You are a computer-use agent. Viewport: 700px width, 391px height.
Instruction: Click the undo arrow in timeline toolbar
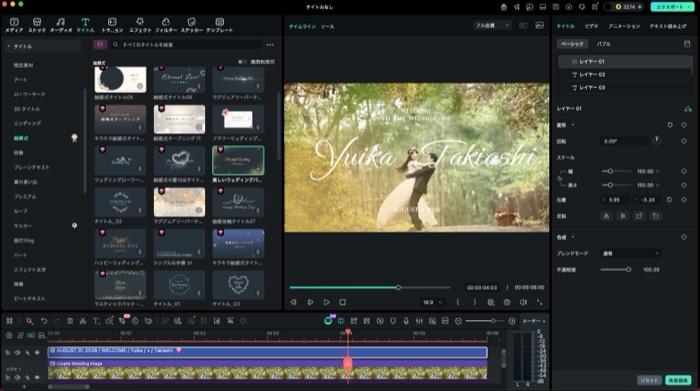(x=43, y=321)
